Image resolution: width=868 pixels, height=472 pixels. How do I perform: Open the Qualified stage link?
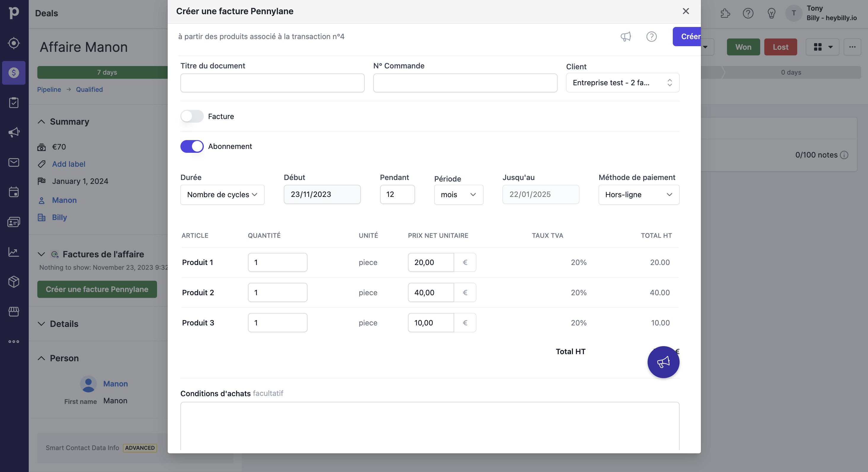point(89,89)
